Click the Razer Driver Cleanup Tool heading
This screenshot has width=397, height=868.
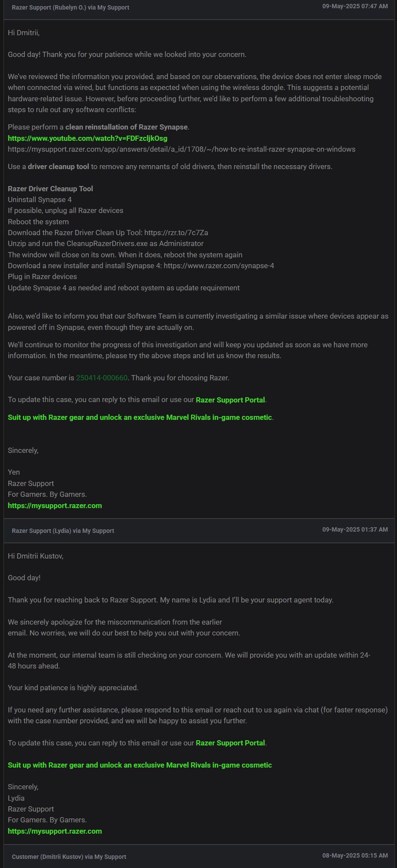pos(50,189)
